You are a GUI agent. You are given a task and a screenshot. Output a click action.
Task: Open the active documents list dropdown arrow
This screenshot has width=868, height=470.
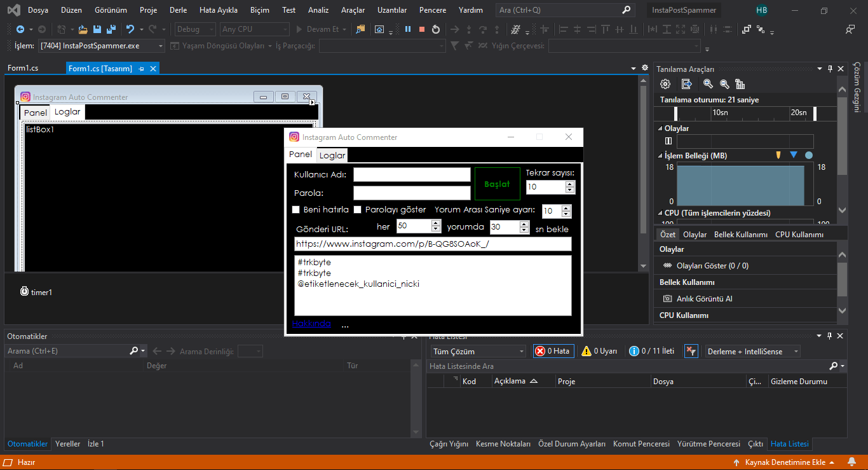634,68
